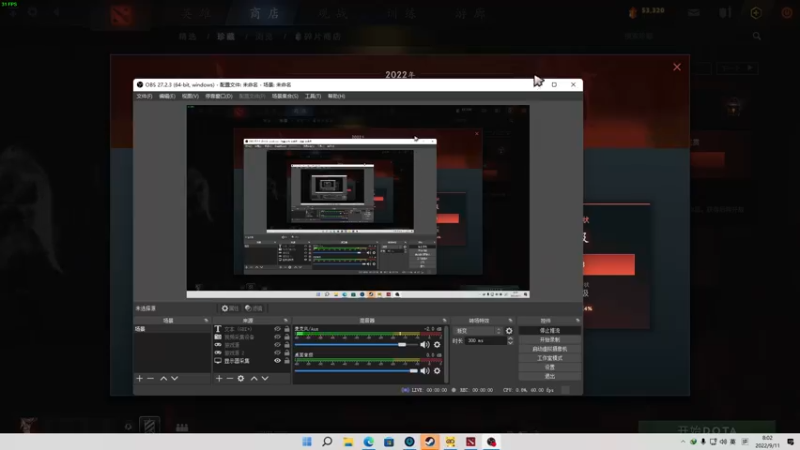Move the scene down in the Scenes panel
This screenshot has width=800, height=450.
click(174, 379)
